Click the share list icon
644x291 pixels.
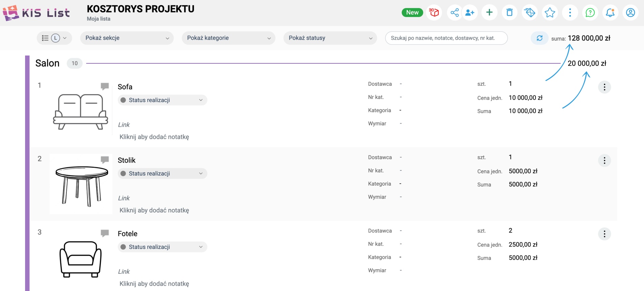[x=454, y=13]
